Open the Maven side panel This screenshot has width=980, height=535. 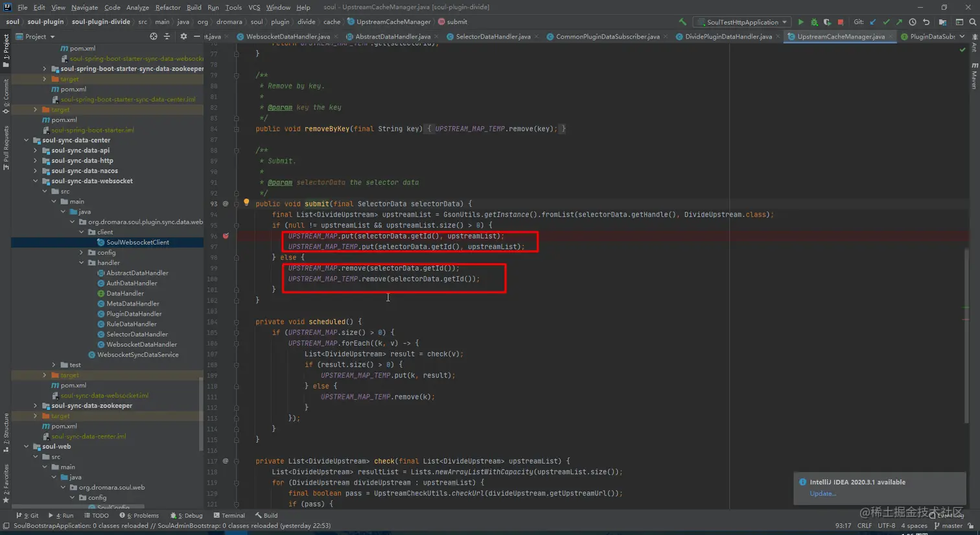tap(974, 77)
